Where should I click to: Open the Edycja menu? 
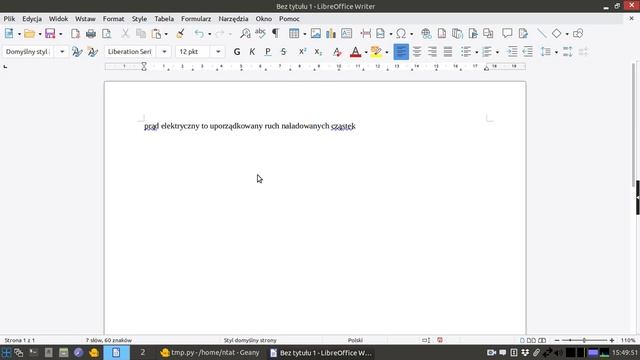32,19
